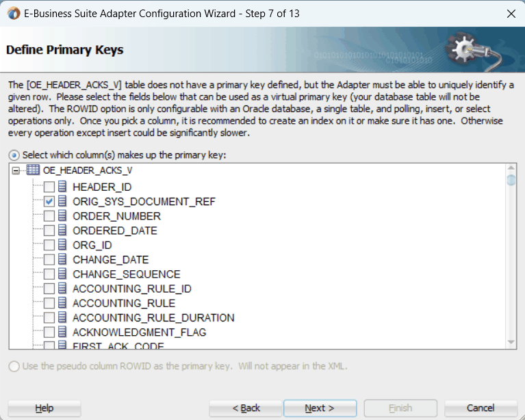Screen dimensions: 525x420
Task: Select the ACCOUNTING_RULE_ID column label
Action: [132, 289]
